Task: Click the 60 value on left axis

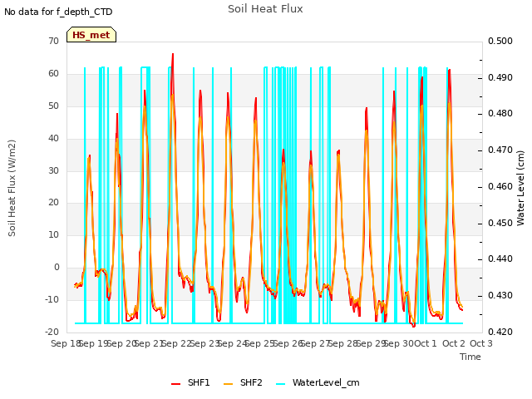Action: 53,74
